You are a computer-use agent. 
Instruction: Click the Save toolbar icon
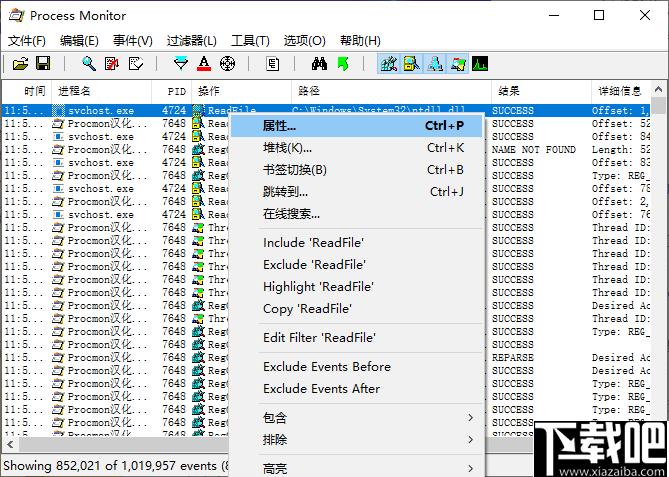(x=43, y=64)
